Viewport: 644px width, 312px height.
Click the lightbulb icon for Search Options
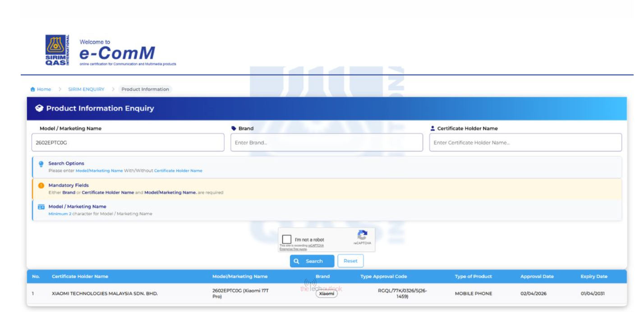coord(41,163)
